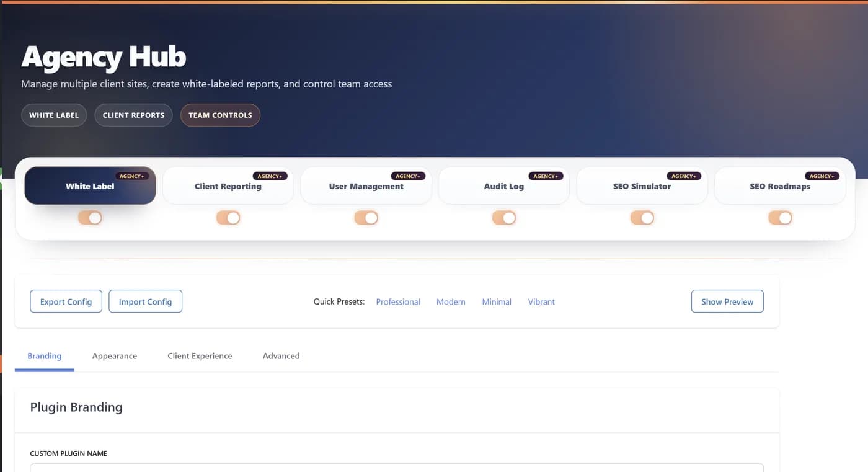868x472 pixels.
Task: Click the Plugin Branding section heading
Action: (x=76, y=407)
